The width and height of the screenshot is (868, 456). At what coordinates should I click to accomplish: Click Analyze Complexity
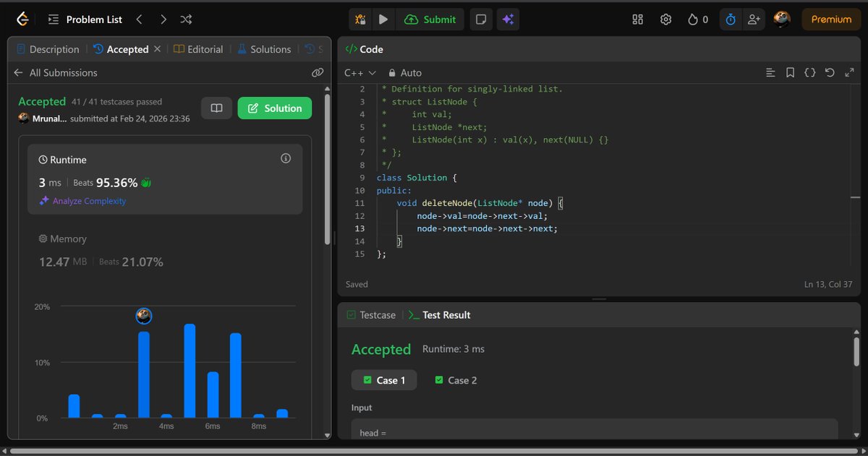click(x=82, y=201)
